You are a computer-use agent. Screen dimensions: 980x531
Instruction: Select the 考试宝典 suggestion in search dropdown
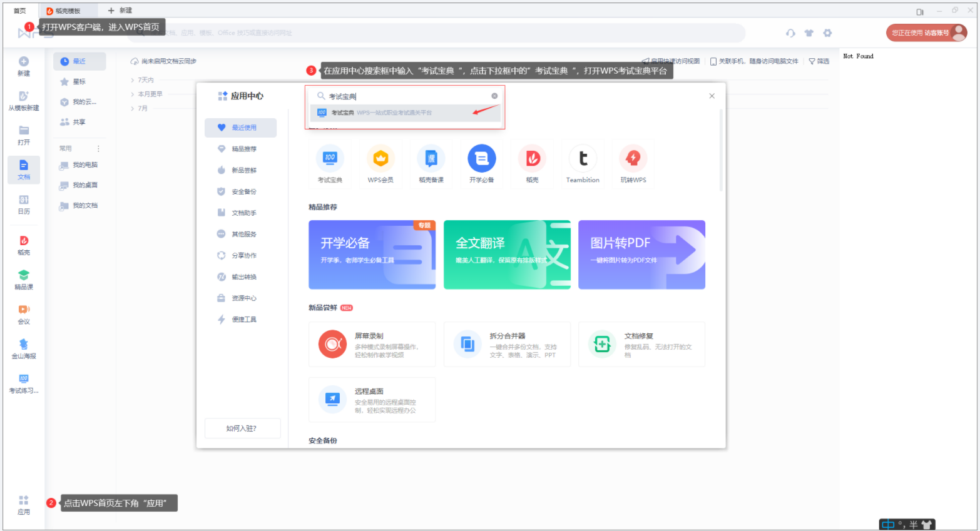pyautogui.click(x=406, y=113)
